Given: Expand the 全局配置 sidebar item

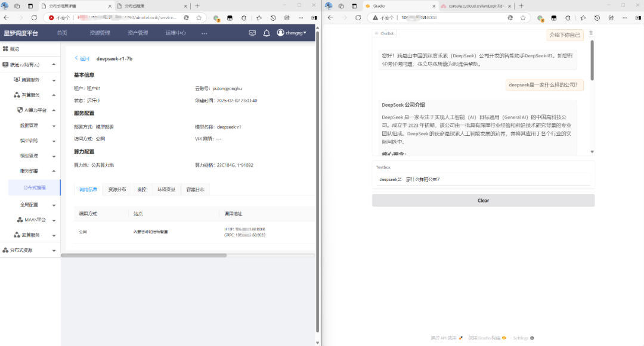Looking at the screenshot, I should pyautogui.click(x=30, y=205).
